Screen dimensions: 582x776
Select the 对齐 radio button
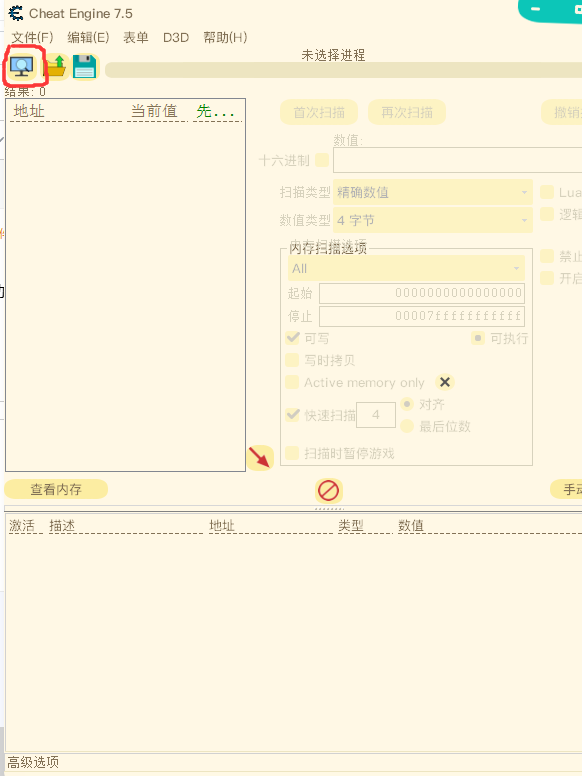pos(407,404)
